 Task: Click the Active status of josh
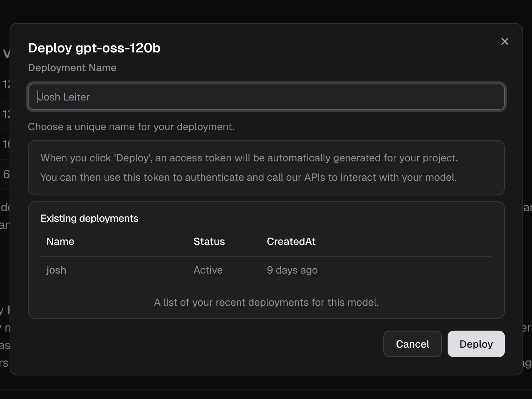tap(208, 270)
